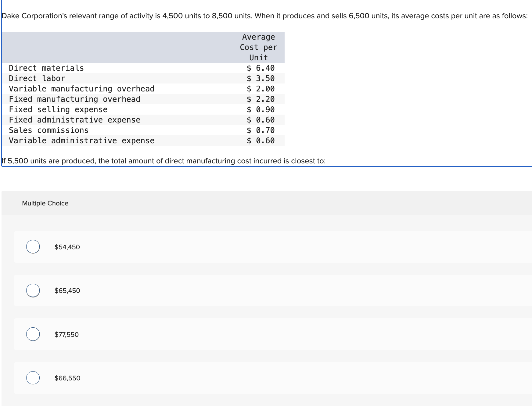Click the 'Direct labor' row label
The image size is (532, 406).
(37, 78)
